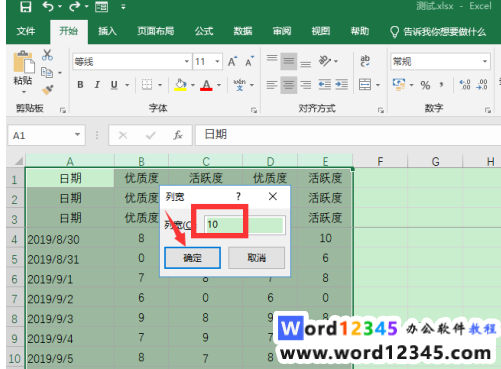Open 对齐方式 group dialog launcher
The image size is (501, 369).
(x=381, y=110)
